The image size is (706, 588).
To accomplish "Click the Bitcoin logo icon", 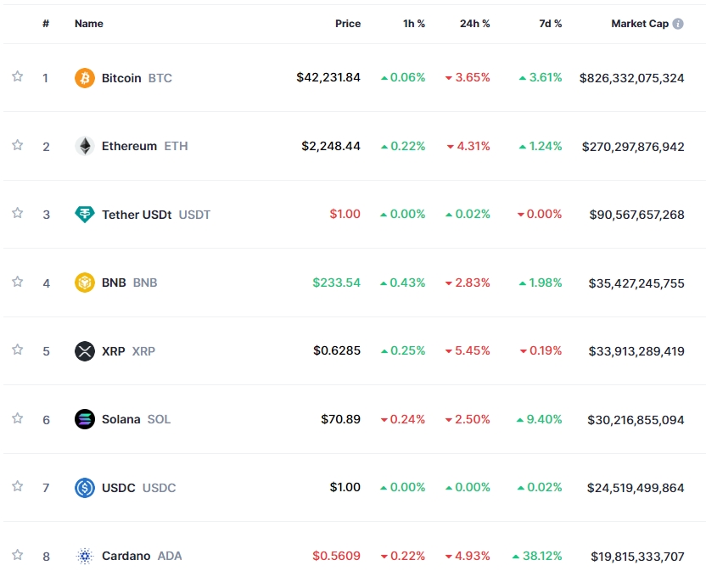I will click(x=85, y=78).
